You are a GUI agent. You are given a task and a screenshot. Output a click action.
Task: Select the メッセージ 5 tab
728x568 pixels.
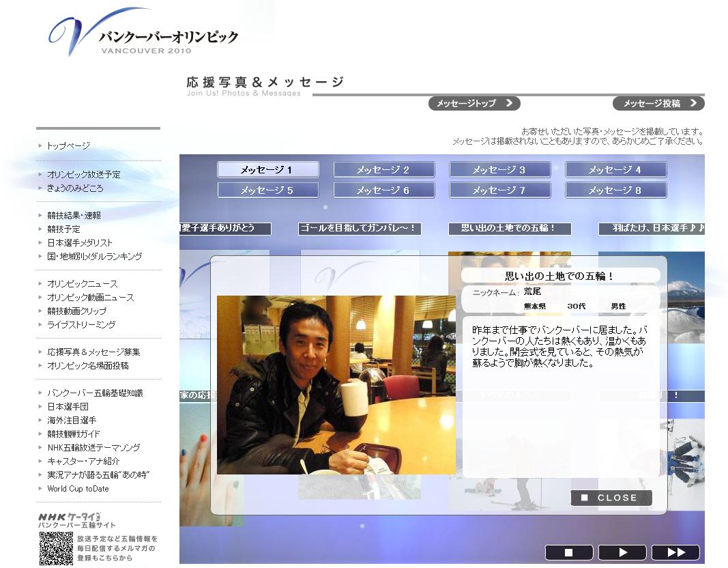point(268,190)
